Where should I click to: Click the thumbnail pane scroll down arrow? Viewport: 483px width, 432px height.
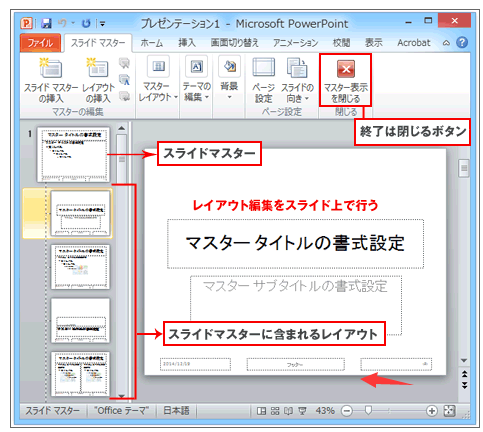[122, 396]
